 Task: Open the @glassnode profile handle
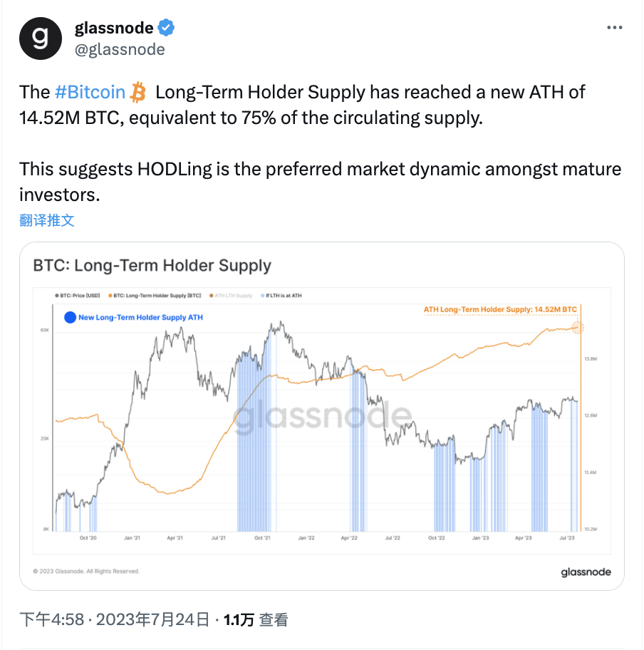(x=120, y=50)
